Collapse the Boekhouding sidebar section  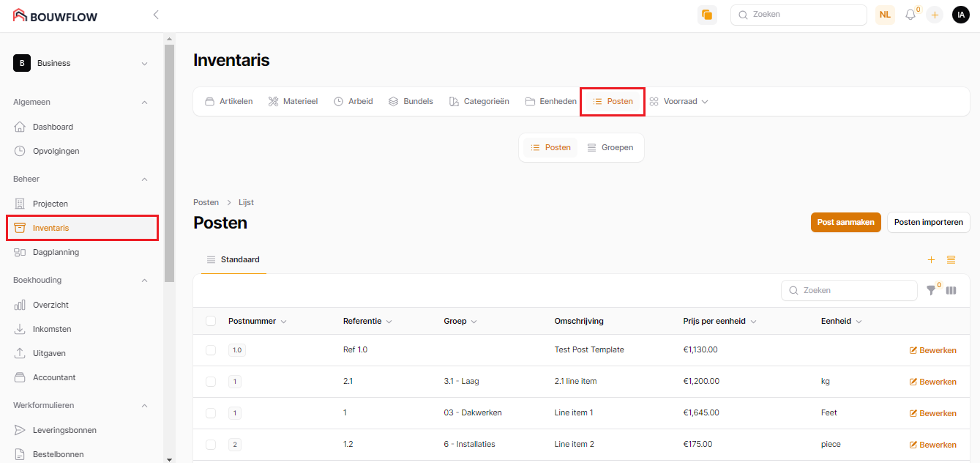pos(144,280)
